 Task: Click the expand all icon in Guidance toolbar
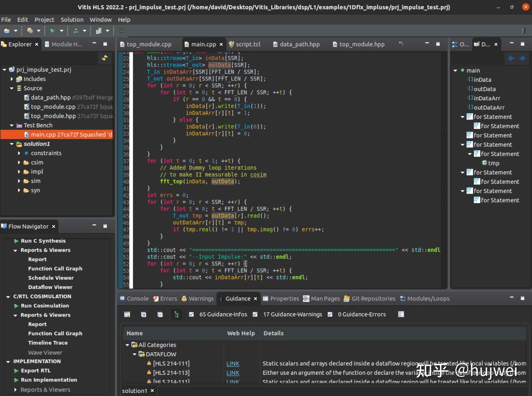(x=144, y=314)
